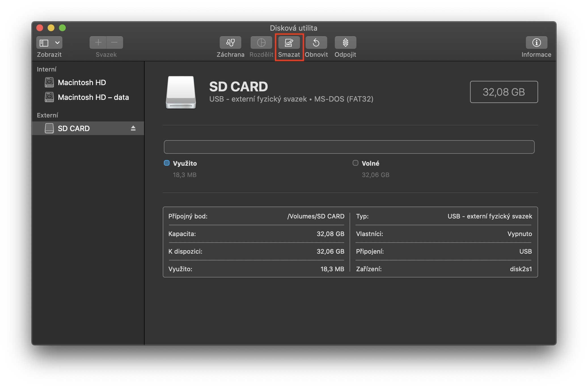Image resolution: width=588 pixels, height=387 pixels.
Task: Select SD CARD under Externí
Action: [x=74, y=129]
